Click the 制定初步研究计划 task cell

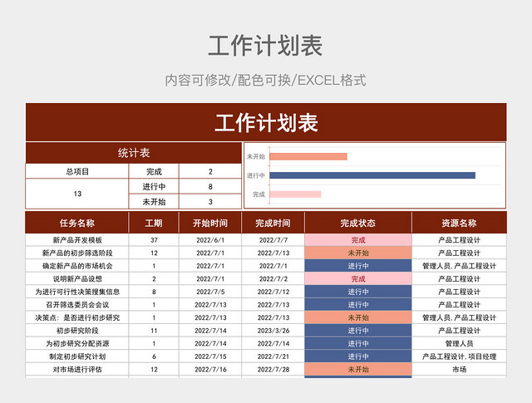coord(77,356)
